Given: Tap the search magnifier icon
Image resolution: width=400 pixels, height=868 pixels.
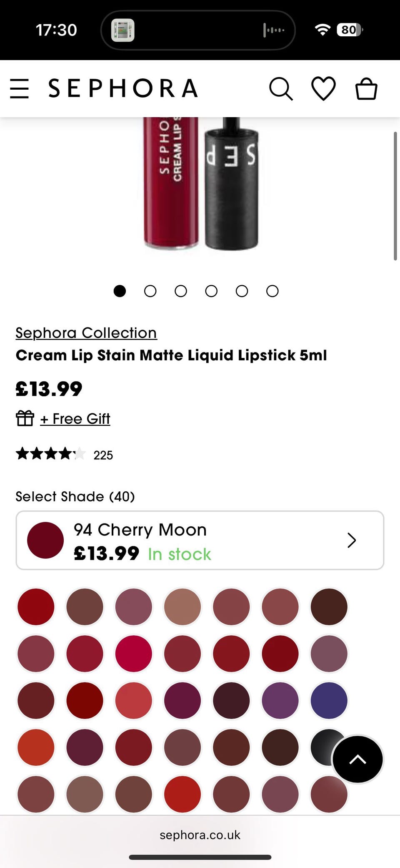Looking at the screenshot, I should coord(281,88).
